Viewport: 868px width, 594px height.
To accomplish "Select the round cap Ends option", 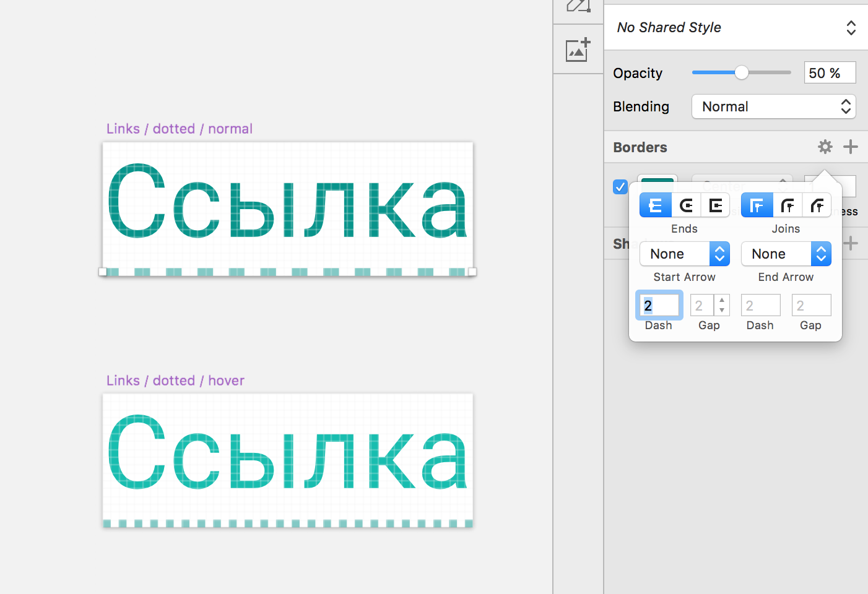I will tap(686, 205).
